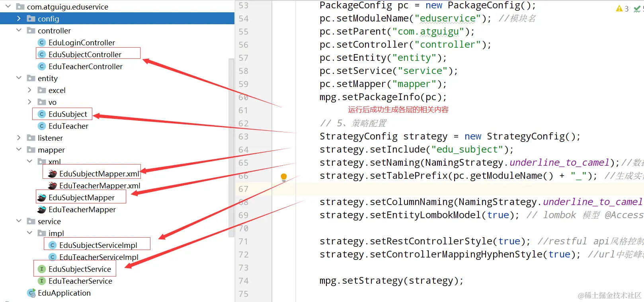Click the impl folder icon
The width and height of the screenshot is (644, 302).
[x=42, y=233]
